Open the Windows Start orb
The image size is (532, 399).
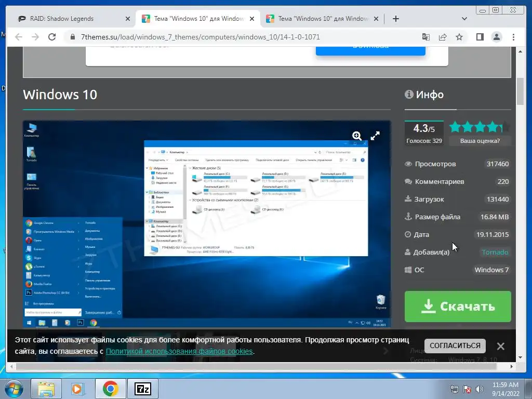[14, 389]
